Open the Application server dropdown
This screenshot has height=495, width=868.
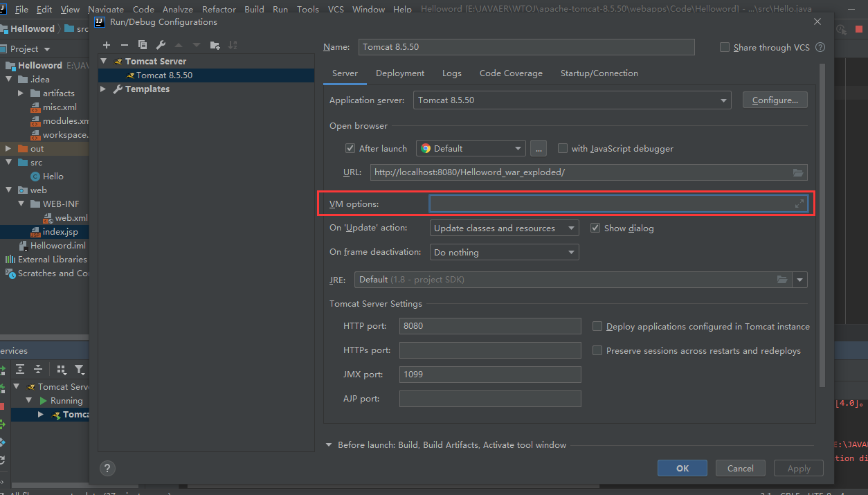(x=572, y=100)
